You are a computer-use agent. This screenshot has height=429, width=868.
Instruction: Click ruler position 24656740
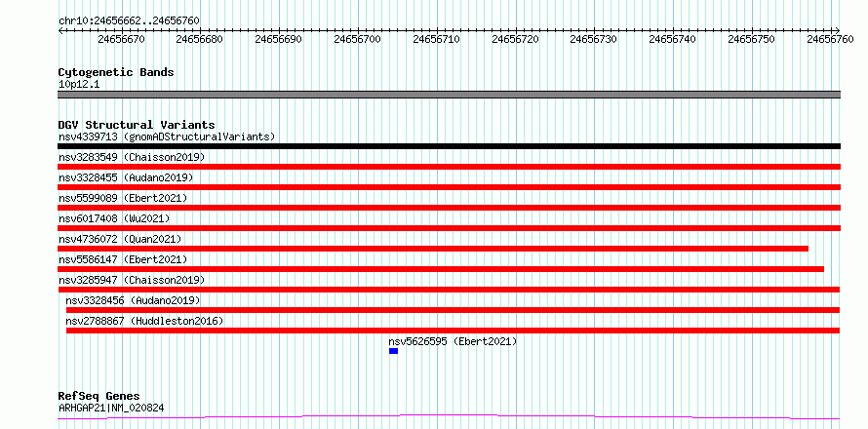673,39
